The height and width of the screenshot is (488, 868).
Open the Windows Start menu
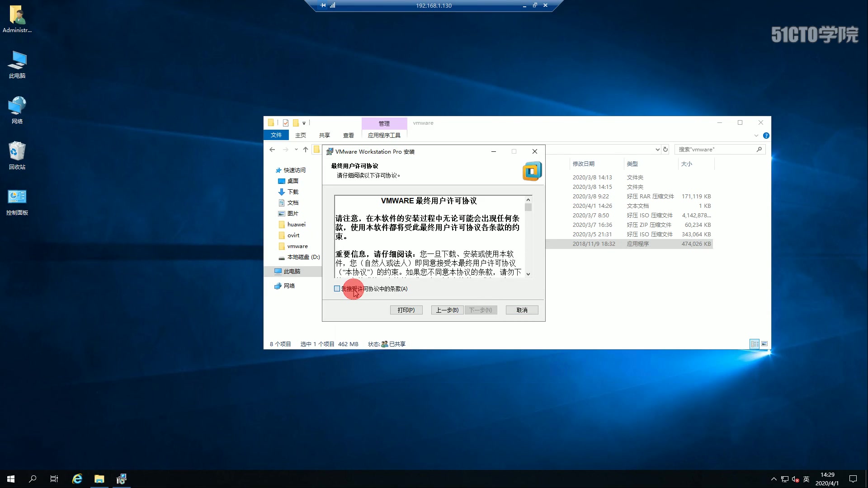[x=11, y=479]
